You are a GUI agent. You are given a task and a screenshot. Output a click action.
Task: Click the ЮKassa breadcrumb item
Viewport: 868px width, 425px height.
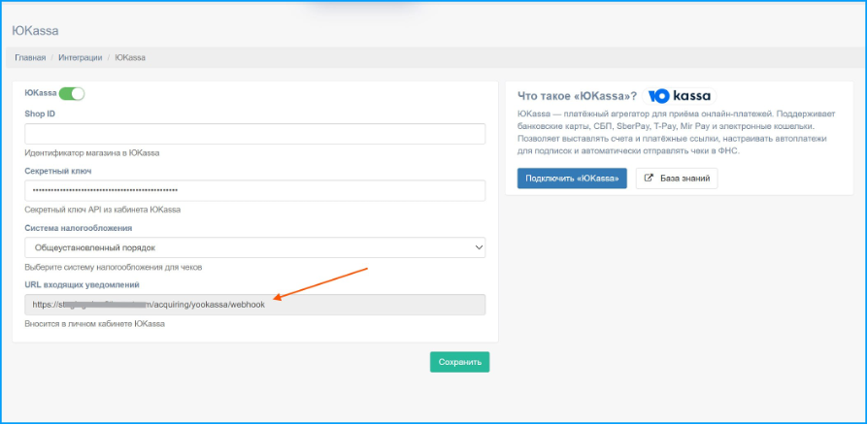[x=130, y=57]
